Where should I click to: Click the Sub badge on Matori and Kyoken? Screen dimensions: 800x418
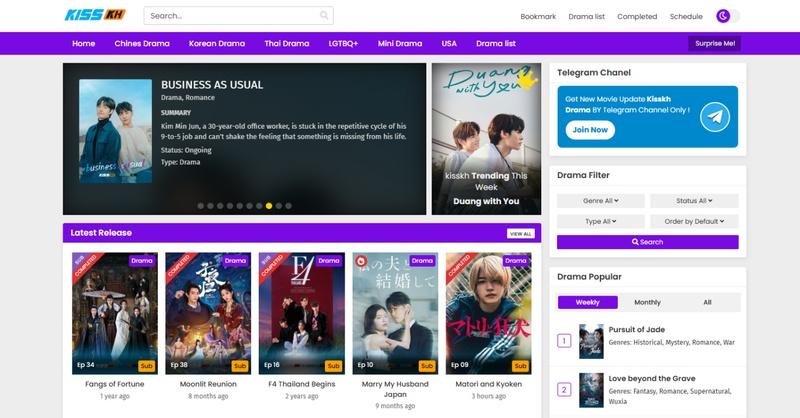pos(520,366)
